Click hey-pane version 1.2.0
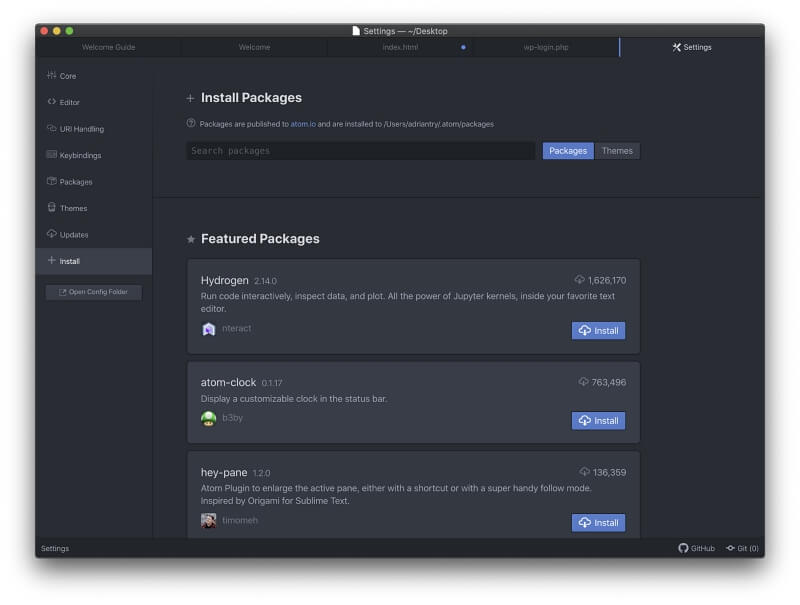 point(261,473)
